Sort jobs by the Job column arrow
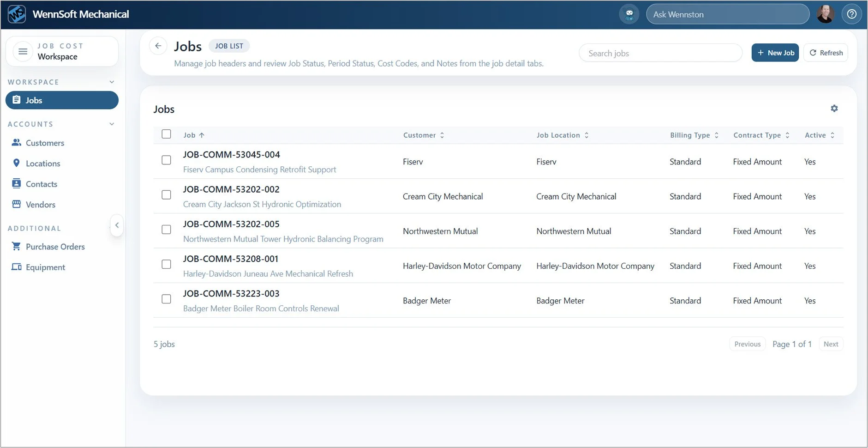 coord(202,135)
